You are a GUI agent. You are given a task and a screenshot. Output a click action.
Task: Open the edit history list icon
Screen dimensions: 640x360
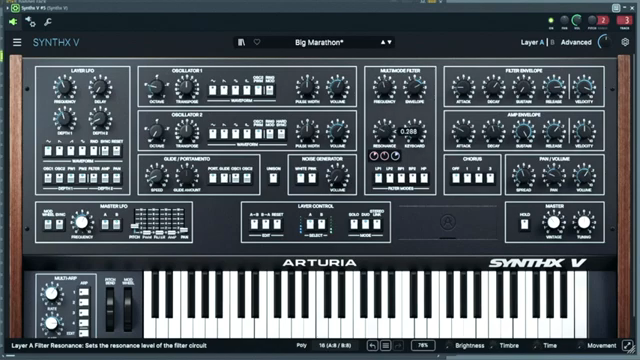pos(385,346)
